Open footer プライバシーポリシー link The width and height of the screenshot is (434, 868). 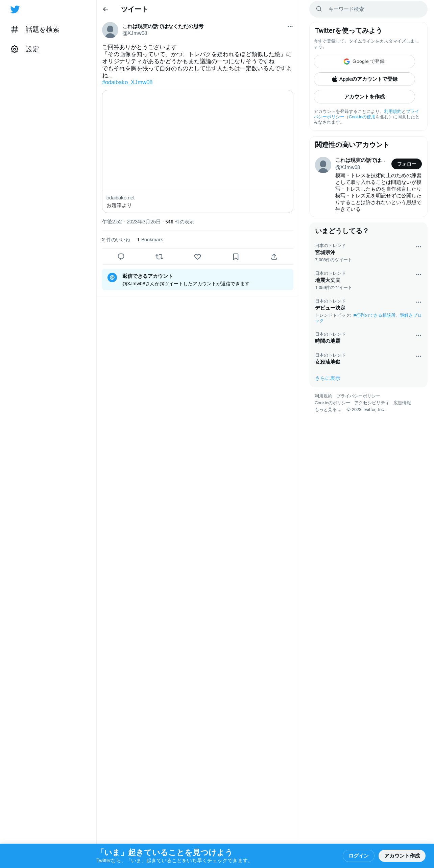(358, 396)
